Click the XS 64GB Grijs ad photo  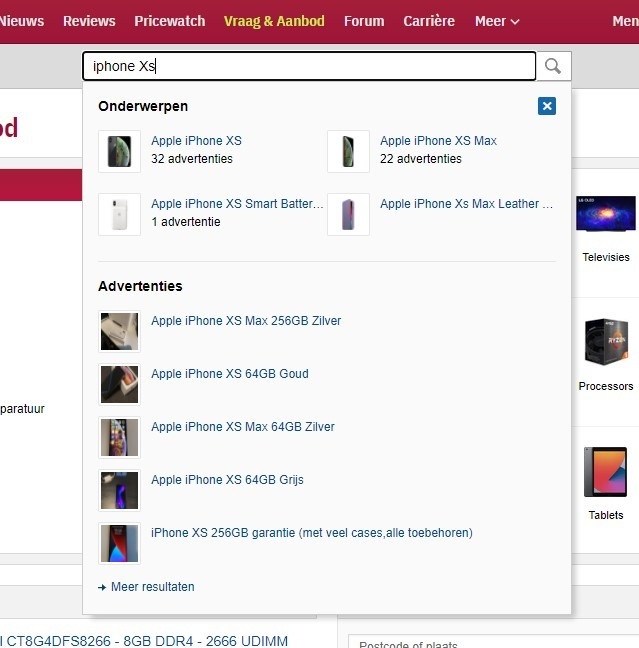point(119,491)
